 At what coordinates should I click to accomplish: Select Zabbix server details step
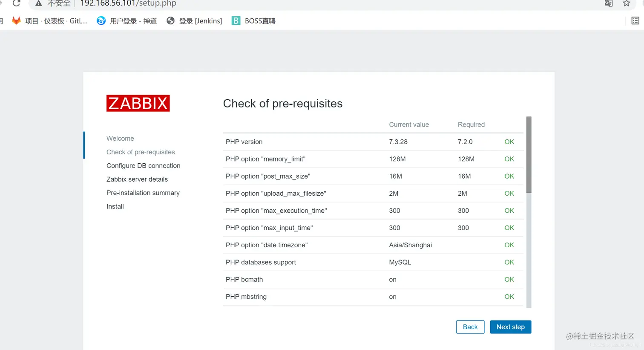tap(137, 179)
